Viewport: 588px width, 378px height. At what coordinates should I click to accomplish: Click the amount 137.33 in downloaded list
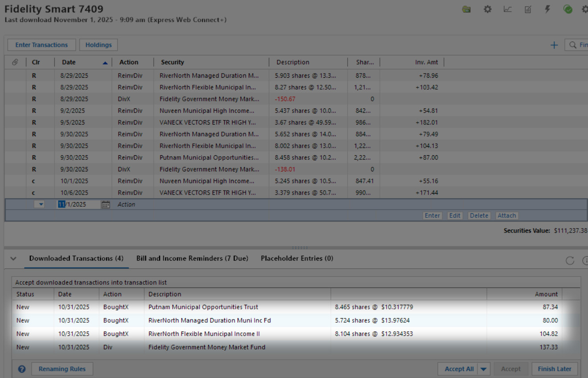pos(548,347)
